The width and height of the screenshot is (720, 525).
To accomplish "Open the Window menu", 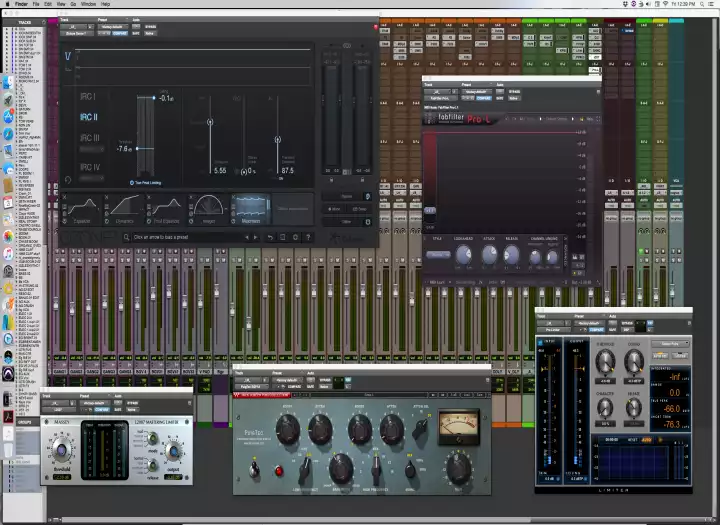I will tap(88, 4).
